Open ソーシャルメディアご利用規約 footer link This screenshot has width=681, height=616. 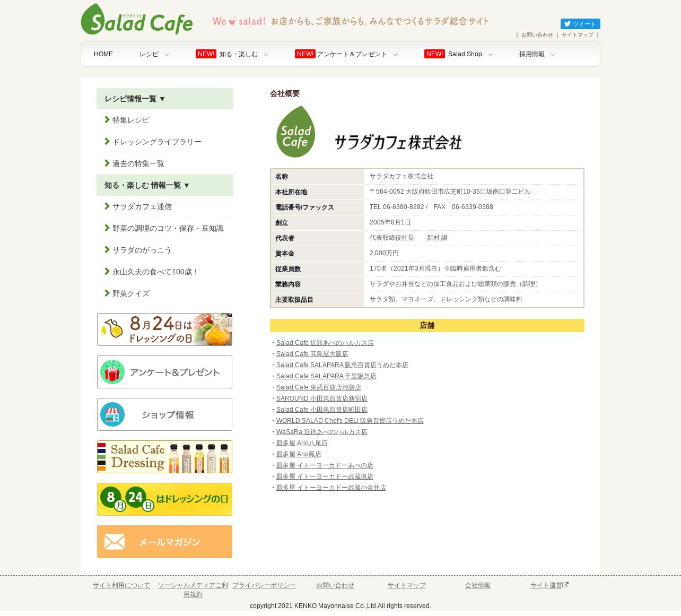(x=193, y=589)
